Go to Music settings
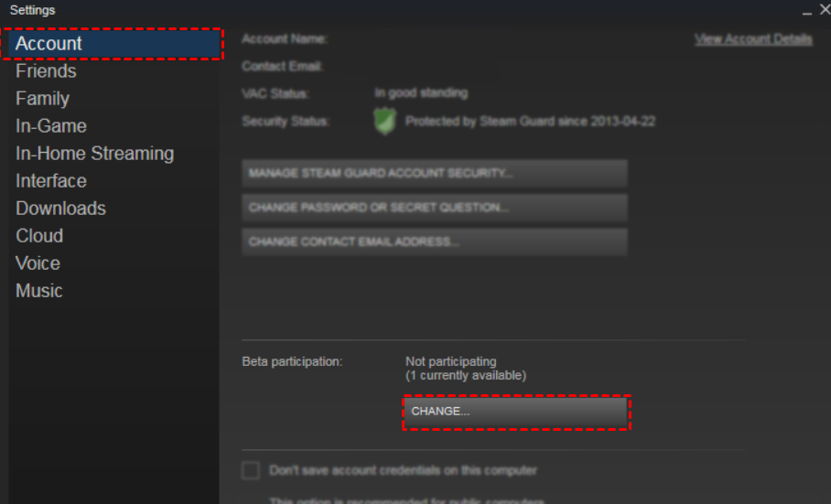This screenshot has width=831, height=504. [39, 291]
